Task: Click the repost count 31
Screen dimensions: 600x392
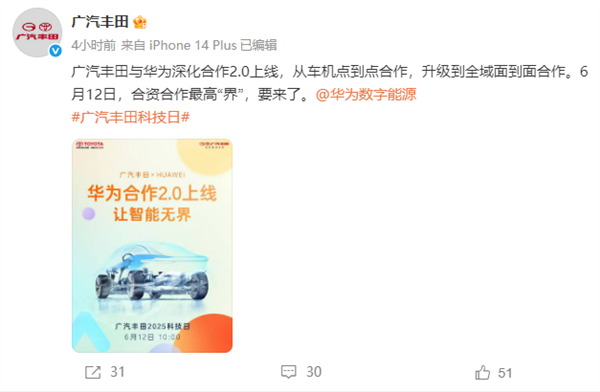Action: (x=117, y=372)
